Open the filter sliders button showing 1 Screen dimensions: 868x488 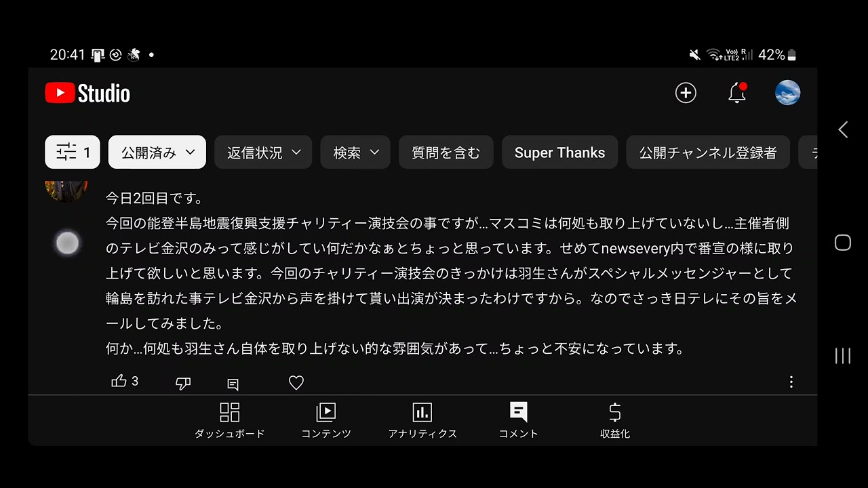pos(73,152)
